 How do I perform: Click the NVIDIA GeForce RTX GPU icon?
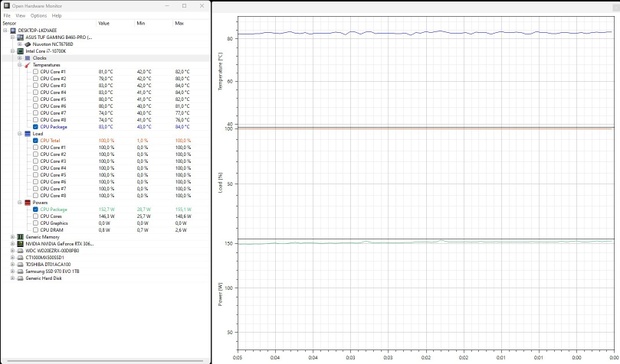coord(20,244)
